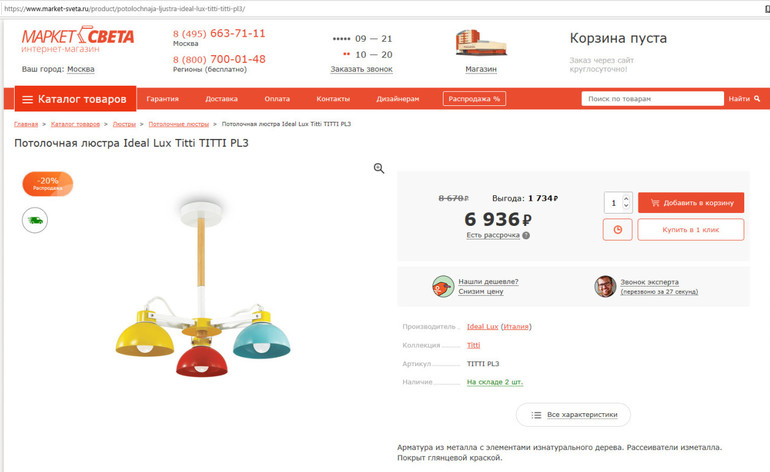Open the Каталог товаров menu
The height and width of the screenshot is (472, 770).
point(76,99)
